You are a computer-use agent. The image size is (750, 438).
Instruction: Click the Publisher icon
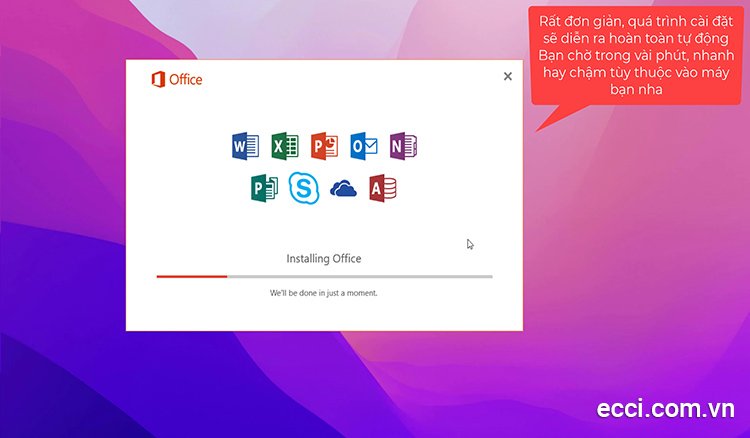click(264, 188)
